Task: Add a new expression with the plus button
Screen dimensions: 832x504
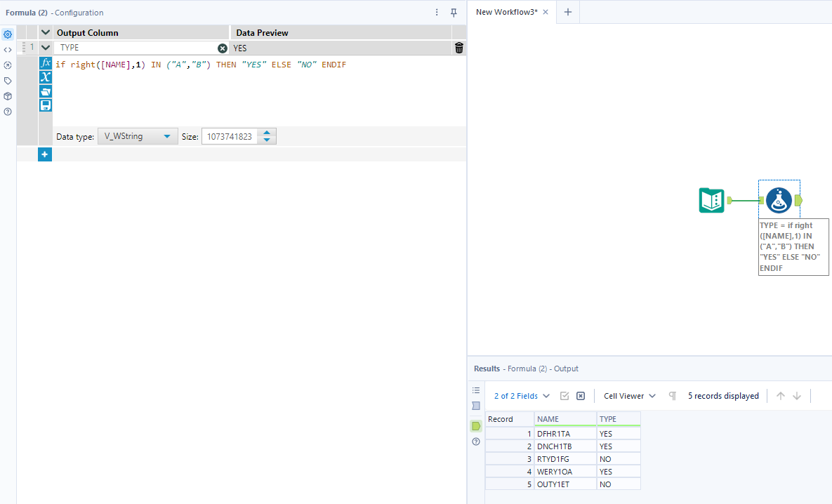Action: [45, 154]
